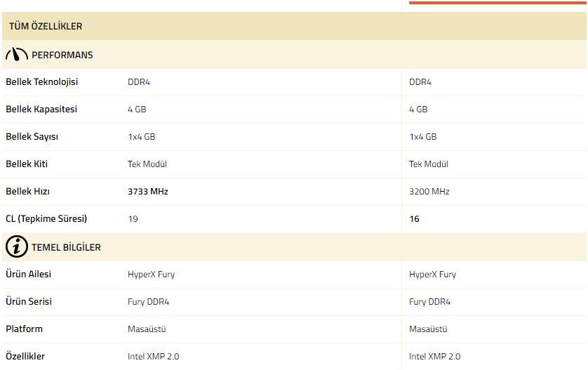Click the Temel Bilgiler info icon
The width and height of the screenshot is (588, 370).
(x=17, y=247)
